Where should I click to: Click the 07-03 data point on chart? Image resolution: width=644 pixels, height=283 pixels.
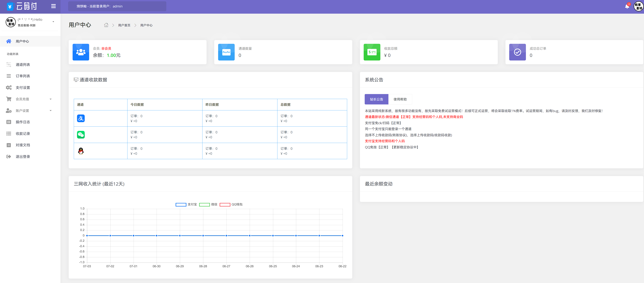[x=87, y=235]
